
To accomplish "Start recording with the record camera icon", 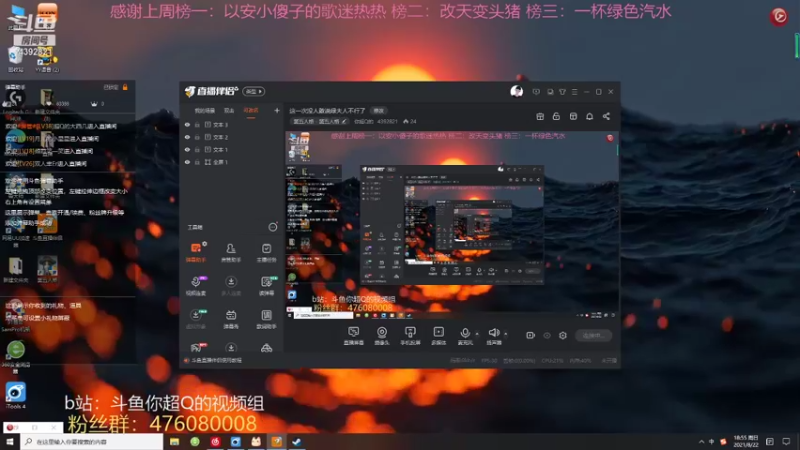I will pyautogui.click(x=530, y=335).
